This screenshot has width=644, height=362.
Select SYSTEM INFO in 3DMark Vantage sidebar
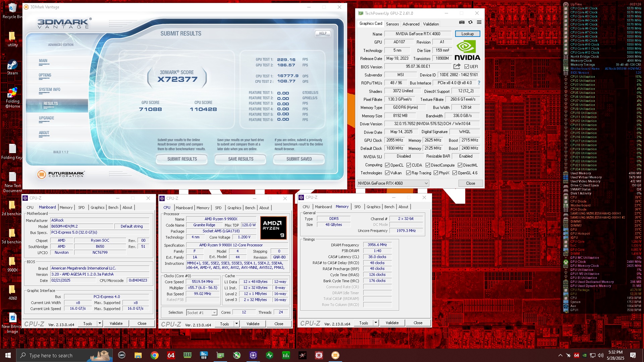click(50, 89)
